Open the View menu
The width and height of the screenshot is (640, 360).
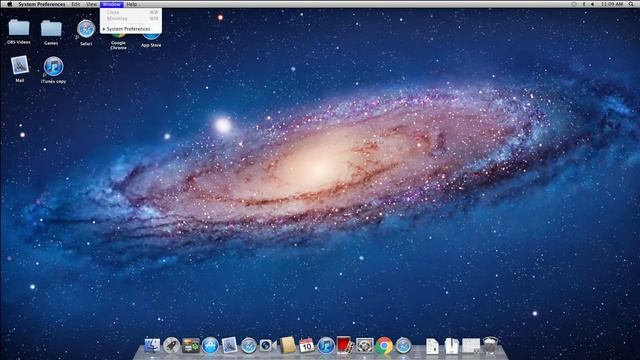point(91,4)
